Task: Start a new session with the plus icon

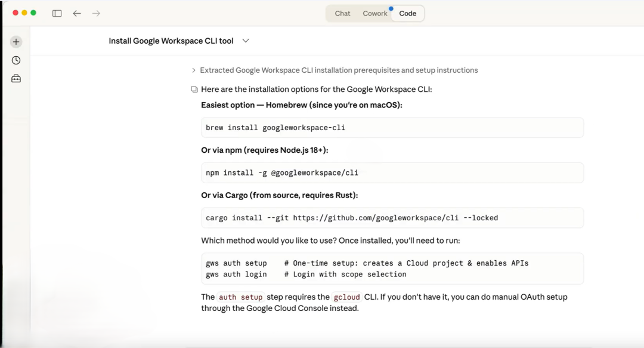Action: 16,42
